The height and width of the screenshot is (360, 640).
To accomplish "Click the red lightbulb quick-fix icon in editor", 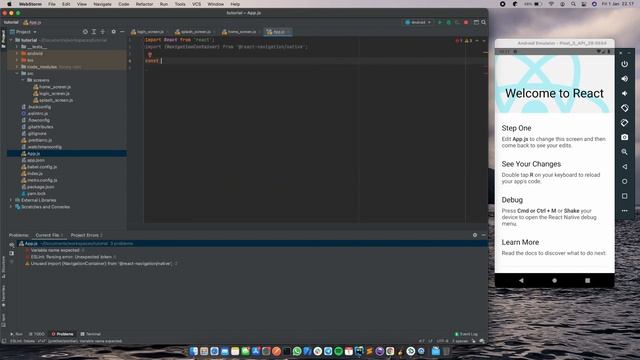I will pyautogui.click(x=150, y=54).
